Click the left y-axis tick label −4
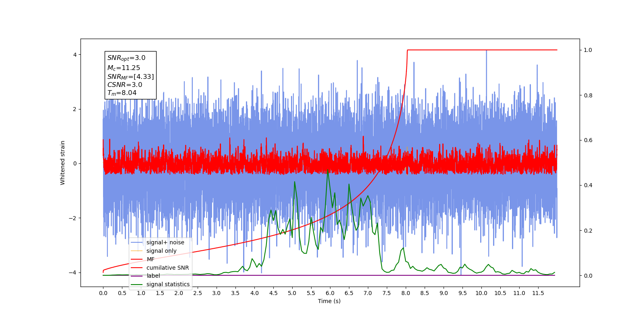Viewport: 644px width, 322px height. pos(73,272)
